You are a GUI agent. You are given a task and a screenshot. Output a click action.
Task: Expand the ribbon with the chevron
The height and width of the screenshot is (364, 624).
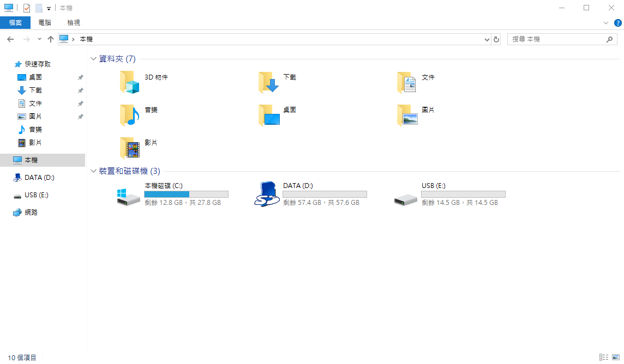605,23
